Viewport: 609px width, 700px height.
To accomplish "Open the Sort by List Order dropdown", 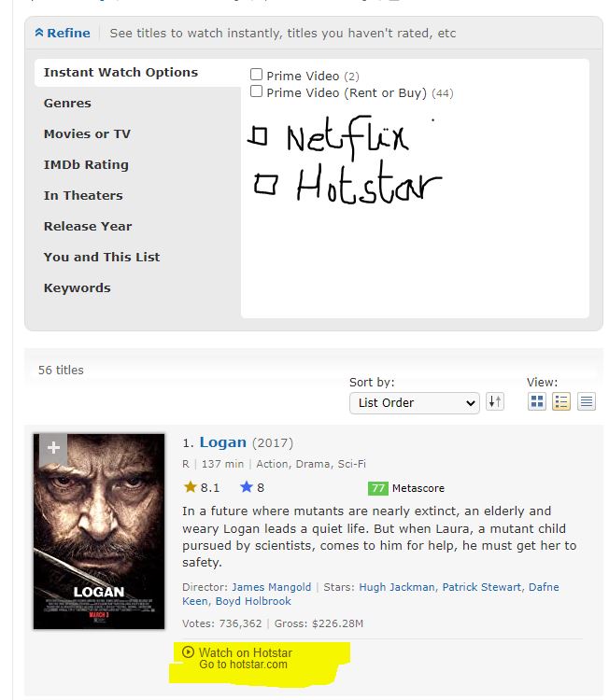I will coord(414,402).
